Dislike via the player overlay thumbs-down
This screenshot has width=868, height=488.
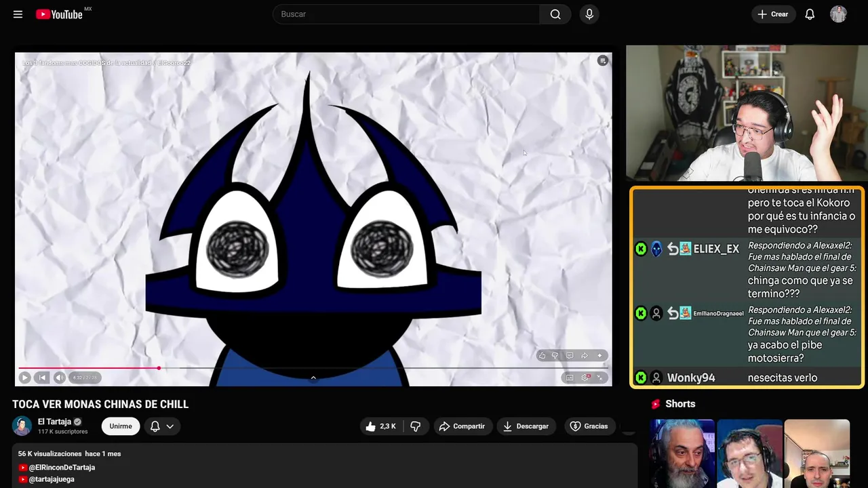[555, 355]
